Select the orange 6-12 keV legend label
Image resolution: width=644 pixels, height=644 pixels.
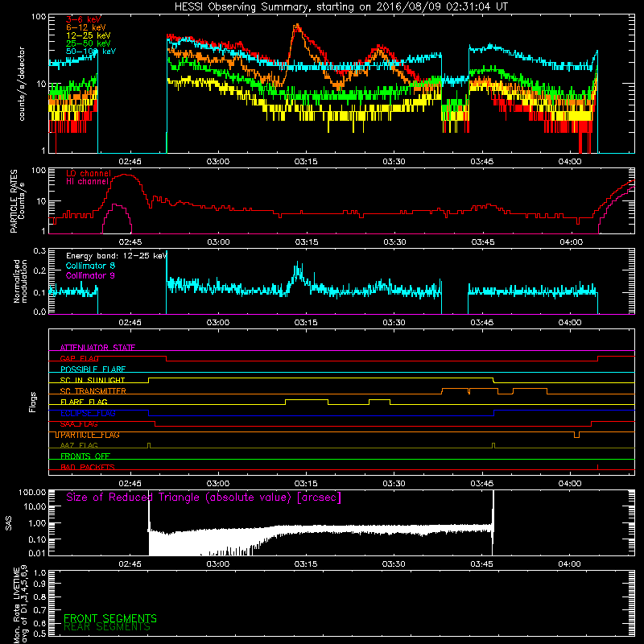[x=86, y=27]
